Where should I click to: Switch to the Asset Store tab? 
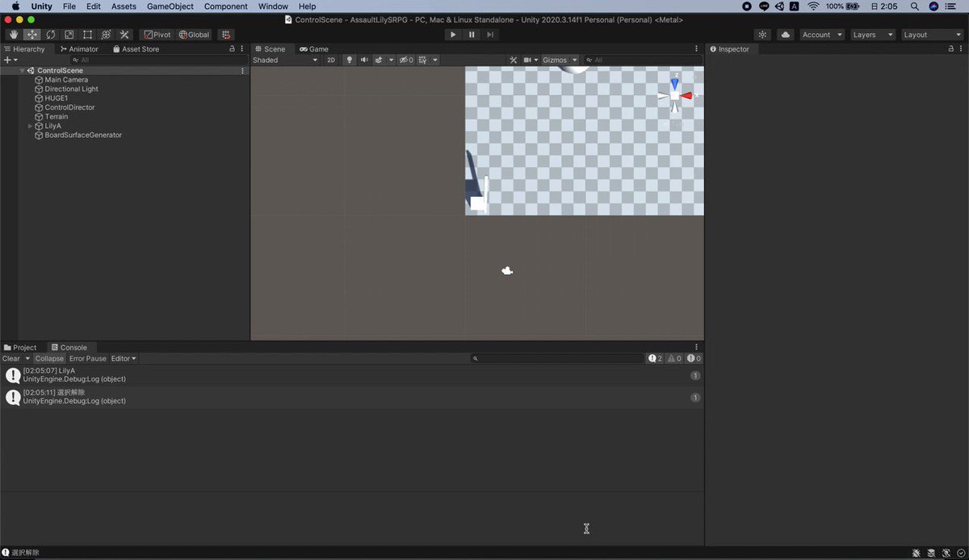tap(135, 49)
